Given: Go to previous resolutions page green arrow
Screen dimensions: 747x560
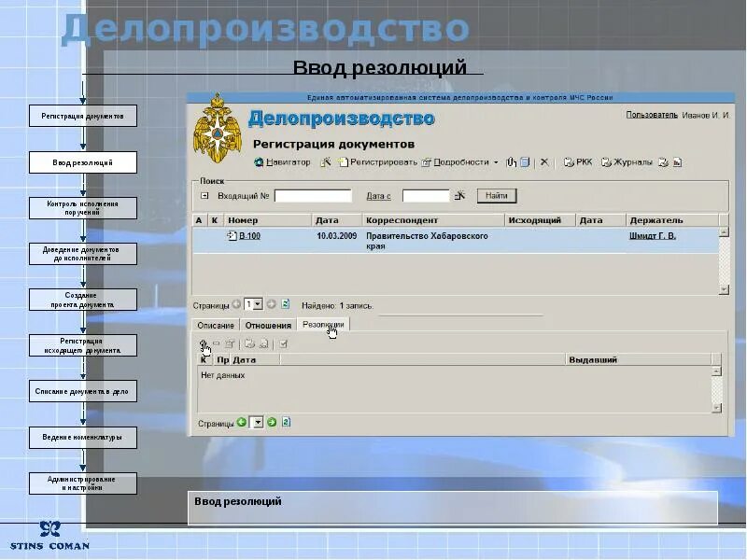Looking at the screenshot, I should 242,422.
